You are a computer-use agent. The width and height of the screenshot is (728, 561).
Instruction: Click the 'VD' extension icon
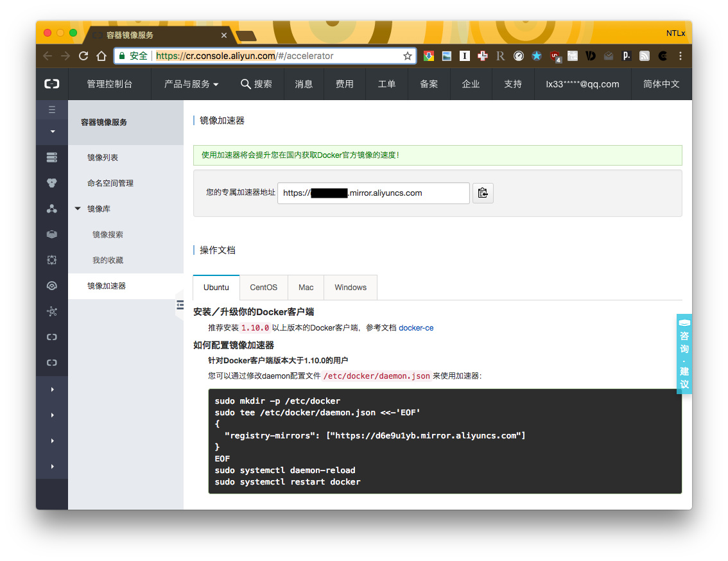point(591,56)
